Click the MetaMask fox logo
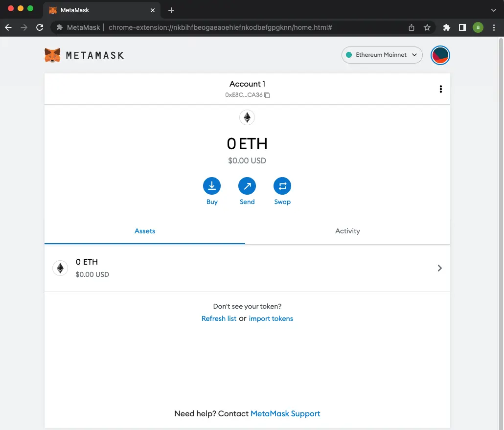 click(52, 55)
